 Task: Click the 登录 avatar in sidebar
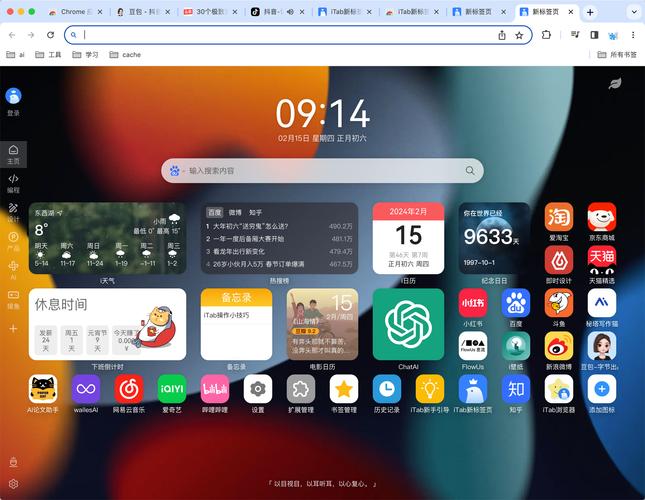tap(13, 96)
